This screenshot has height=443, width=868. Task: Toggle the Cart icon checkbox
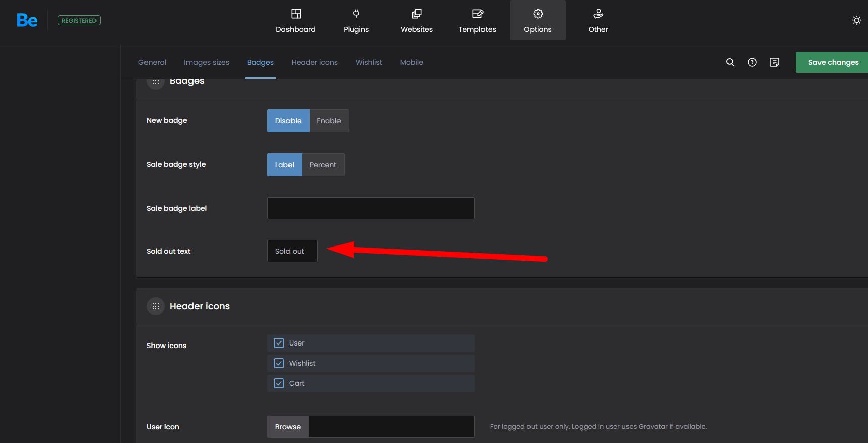coord(279,383)
